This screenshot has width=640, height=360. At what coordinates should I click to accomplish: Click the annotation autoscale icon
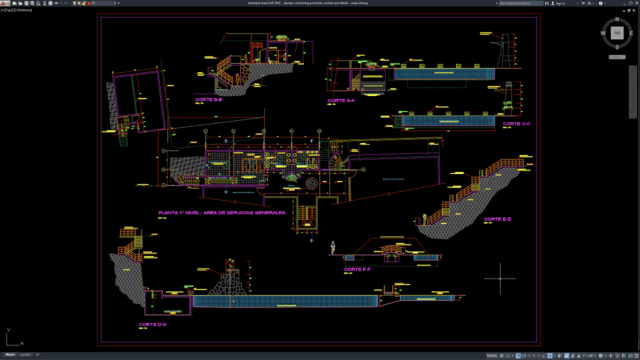coord(573,356)
